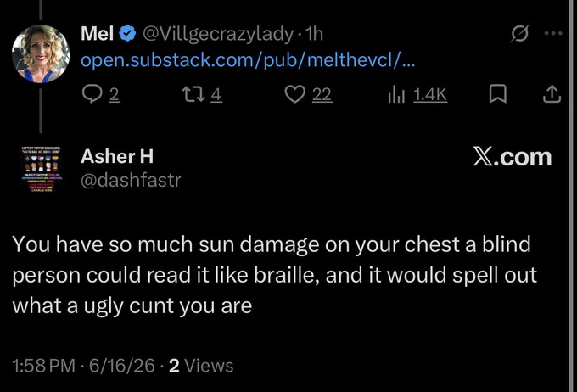Click the 1h post timestamp
Screen dimensions: 577x392
coord(315,34)
